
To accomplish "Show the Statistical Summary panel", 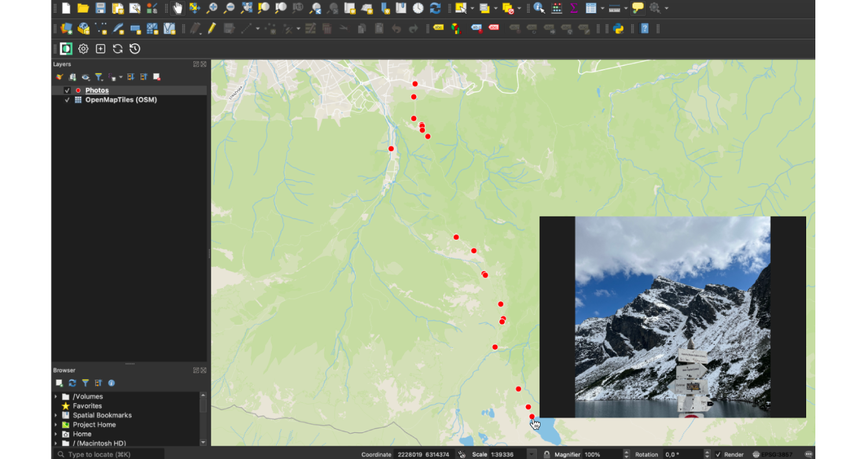I will [x=574, y=8].
